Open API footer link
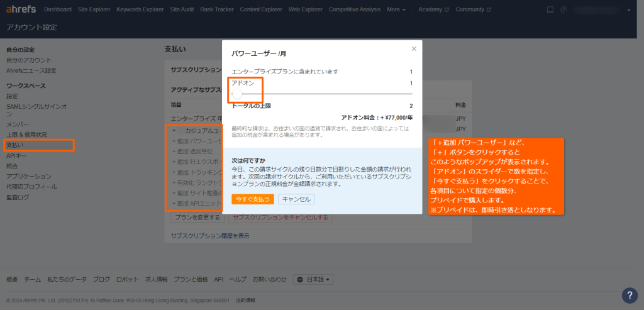Screen dimensions: 644x310 coord(218,280)
